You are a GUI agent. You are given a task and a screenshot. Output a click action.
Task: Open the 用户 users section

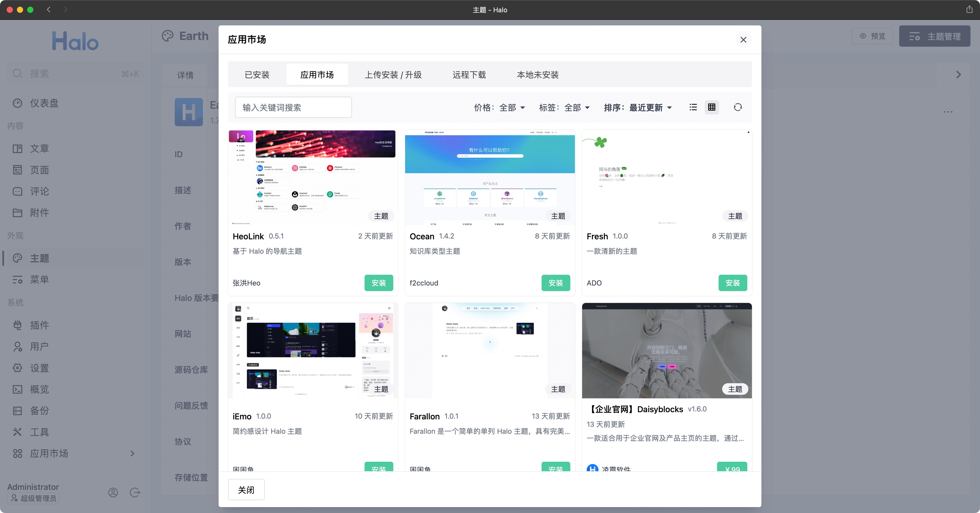click(40, 347)
